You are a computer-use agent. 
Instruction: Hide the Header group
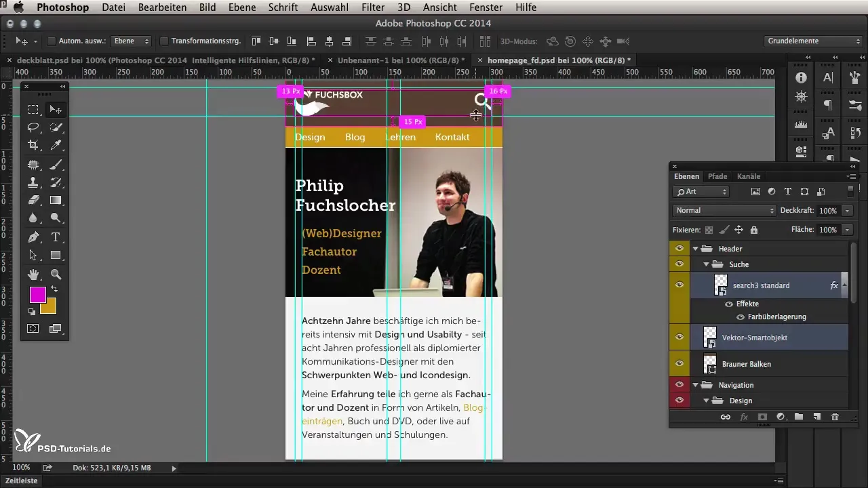[679, 249]
